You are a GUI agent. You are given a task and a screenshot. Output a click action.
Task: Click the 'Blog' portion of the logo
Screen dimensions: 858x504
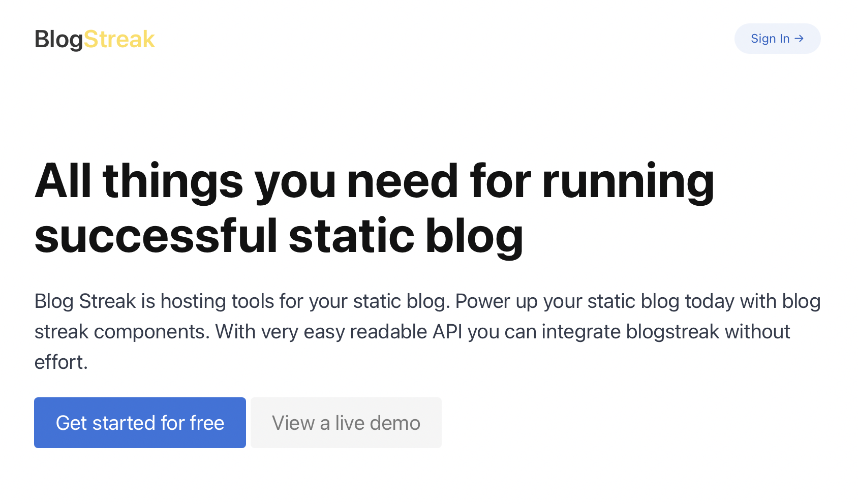point(58,39)
